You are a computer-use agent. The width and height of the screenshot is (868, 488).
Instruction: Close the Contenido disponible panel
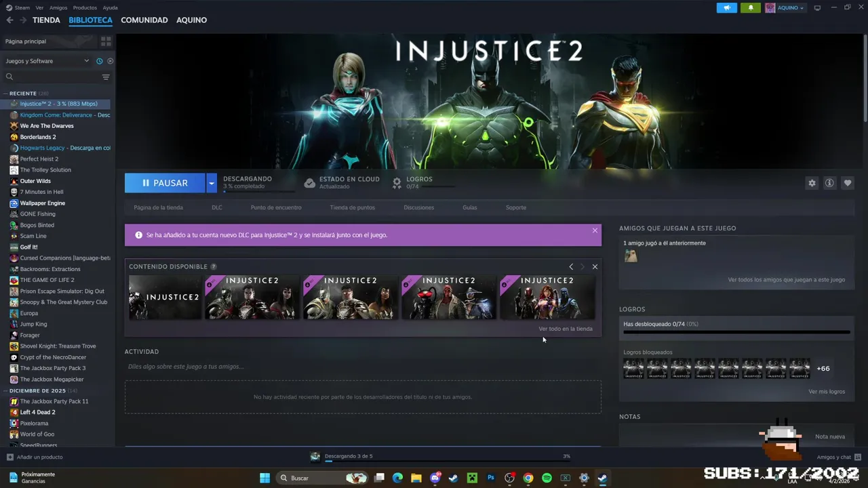point(595,266)
